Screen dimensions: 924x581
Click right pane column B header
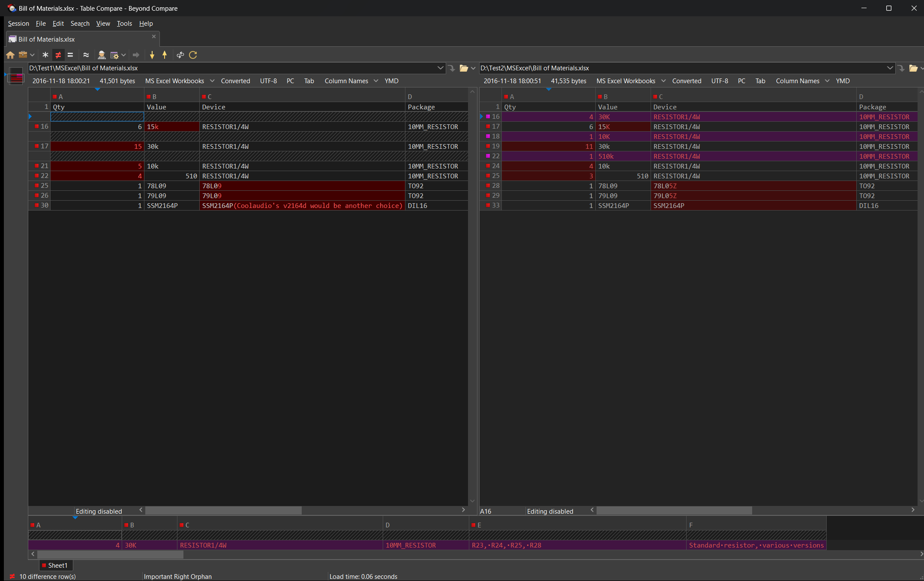click(623, 97)
